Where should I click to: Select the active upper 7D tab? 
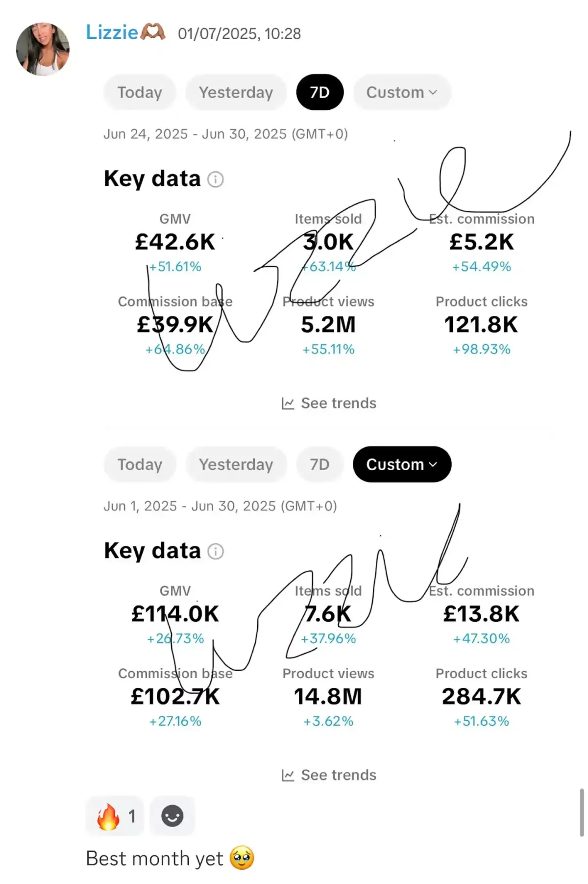coord(319,92)
